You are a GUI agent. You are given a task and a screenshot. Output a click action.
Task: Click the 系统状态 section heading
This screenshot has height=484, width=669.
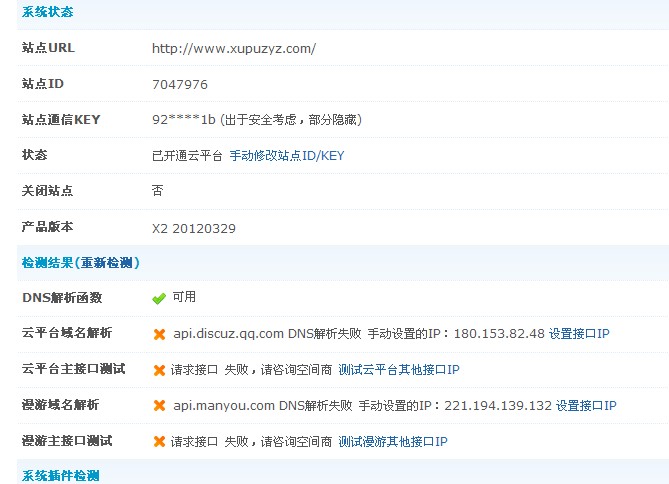tap(47, 12)
